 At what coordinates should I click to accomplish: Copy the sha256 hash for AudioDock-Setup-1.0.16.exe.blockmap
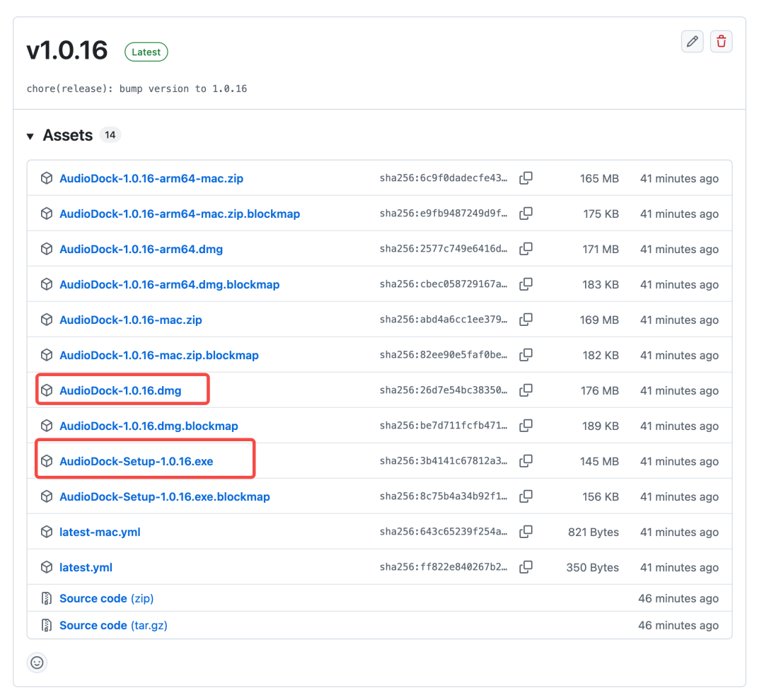(526, 496)
